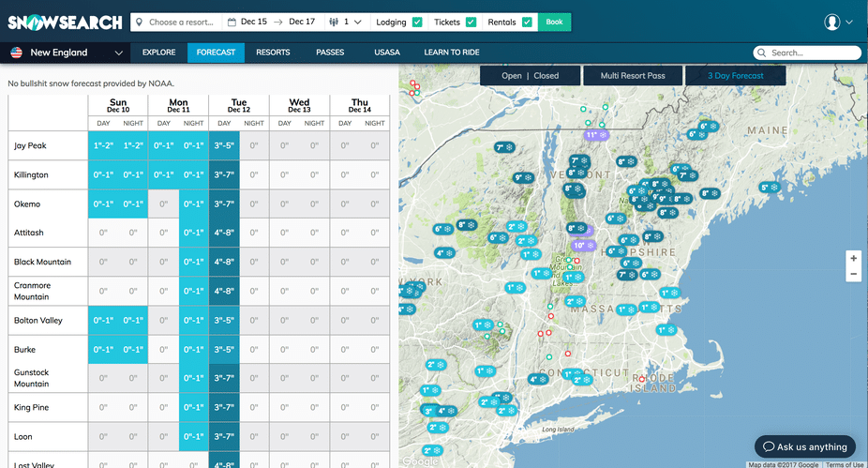This screenshot has height=468, width=868.
Task: Click the Loon resort name
Action: [22, 436]
